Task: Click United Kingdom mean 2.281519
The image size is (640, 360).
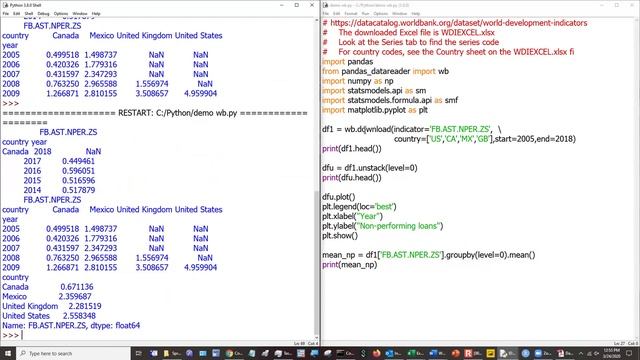Action: [x=85, y=306]
